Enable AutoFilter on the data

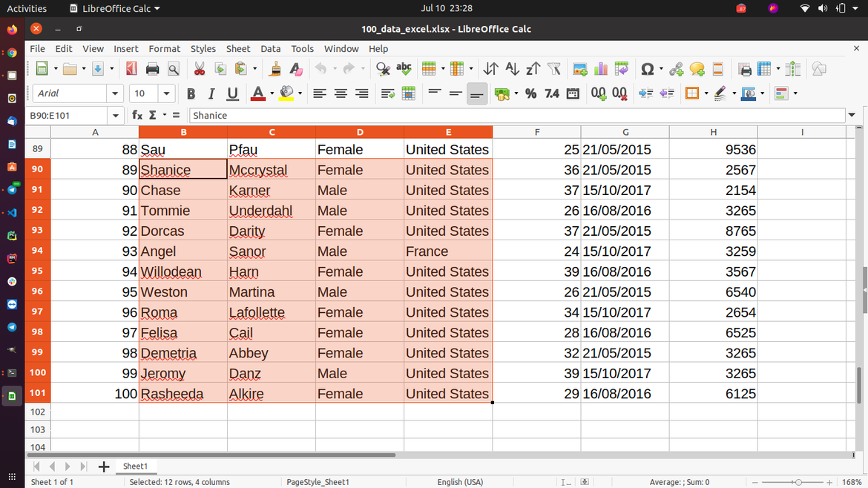[554, 68]
